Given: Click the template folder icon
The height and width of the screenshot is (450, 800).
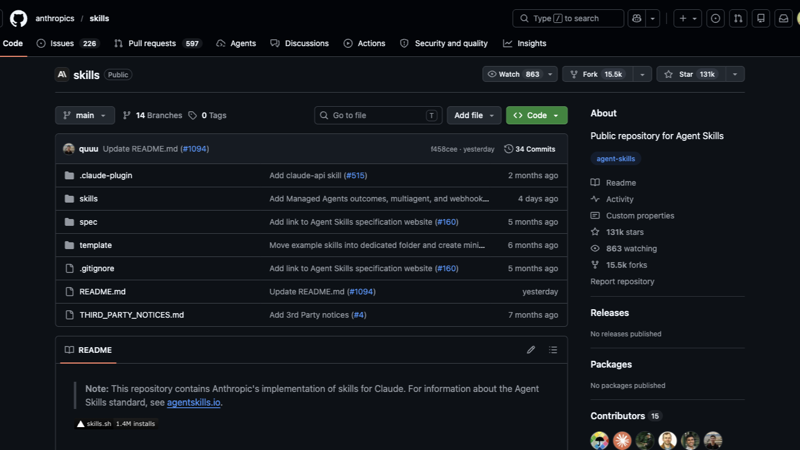Looking at the screenshot, I should (x=69, y=245).
